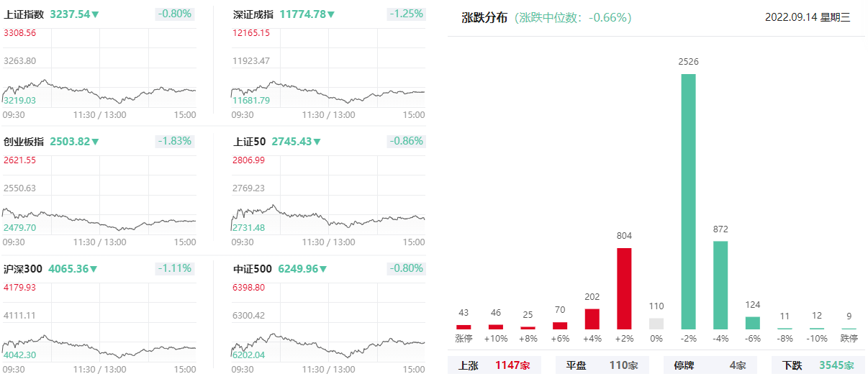This screenshot has width=868, height=379.
Task: Select the 停牌 4家 summary box
Action: (x=710, y=365)
